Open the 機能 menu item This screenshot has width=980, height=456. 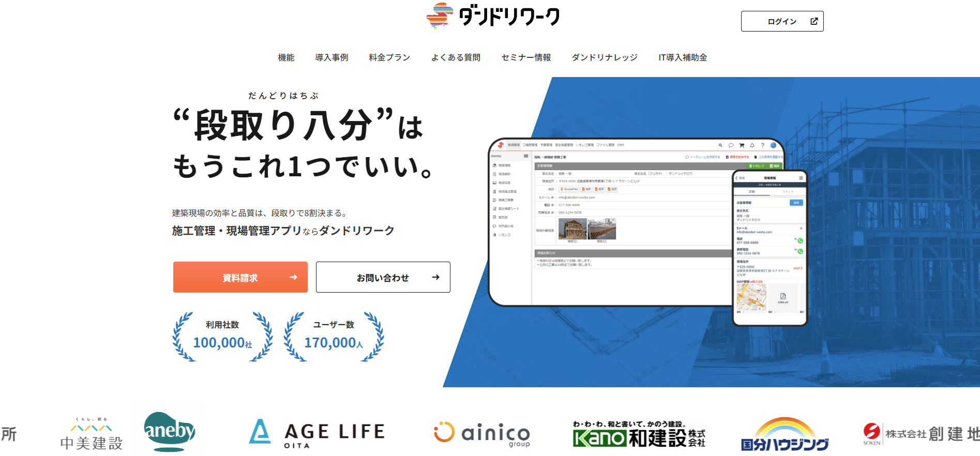pos(286,57)
